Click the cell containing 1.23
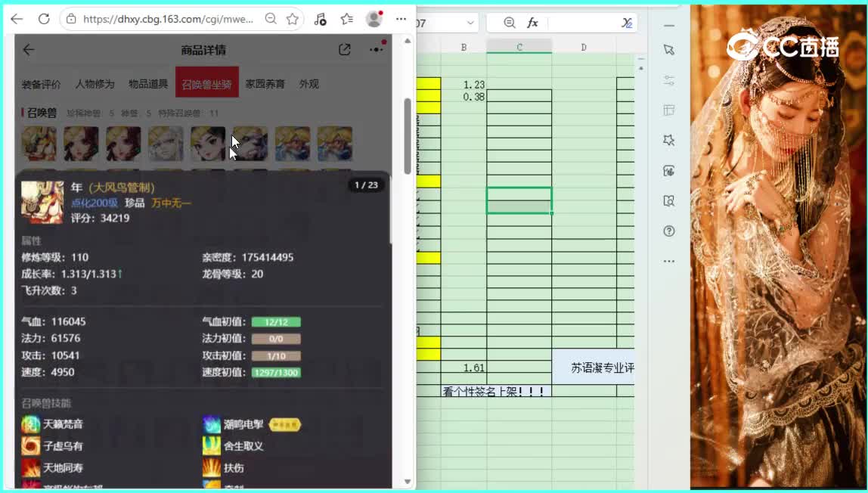The image size is (868, 493). click(464, 84)
